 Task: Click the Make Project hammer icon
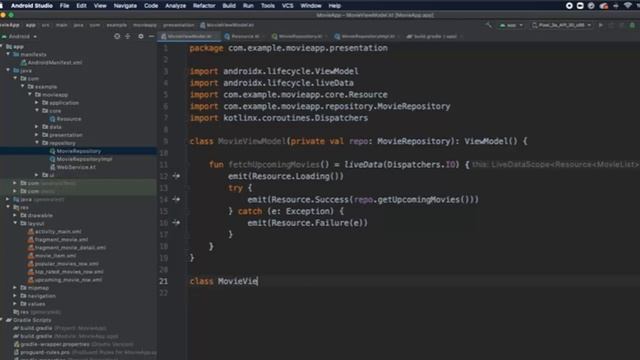click(x=489, y=25)
